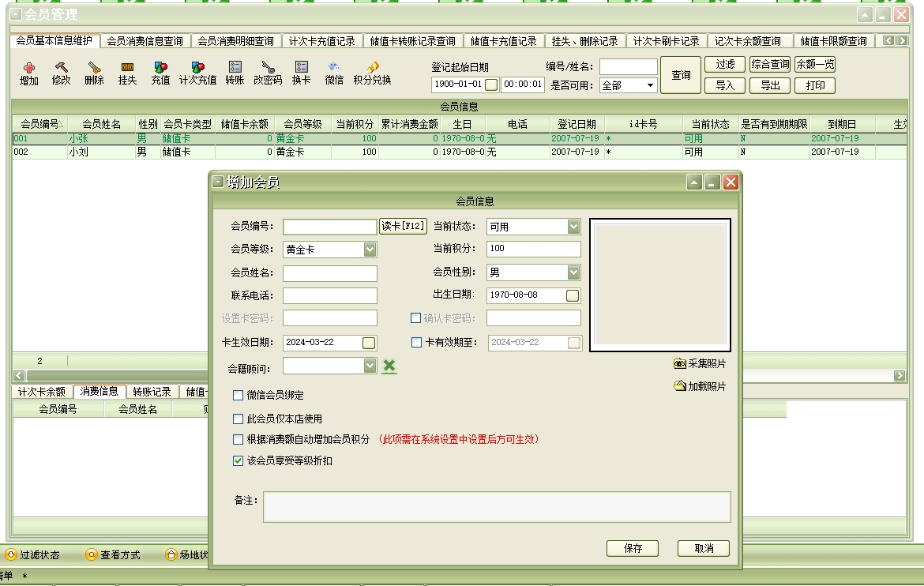Open the 储值卡充值记录 tab
Screen dimensions: 924x586
(503, 41)
